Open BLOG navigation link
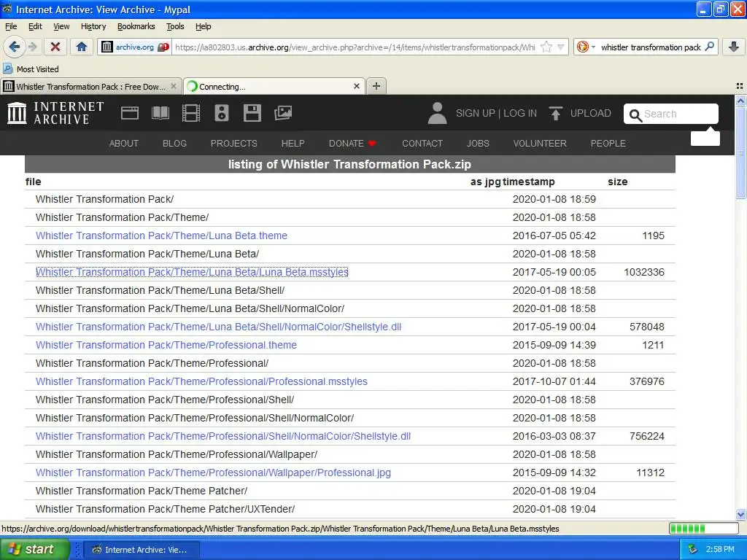The width and height of the screenshot is (747, 560). coord(174,144)
